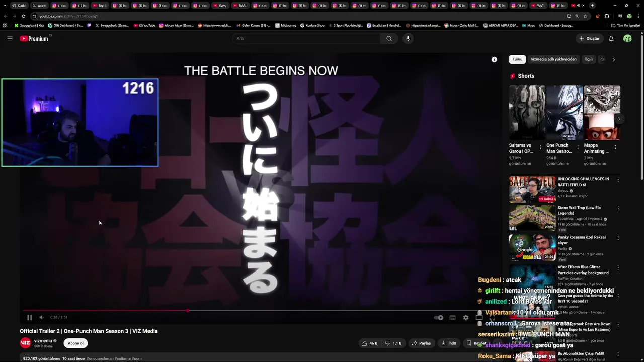Bookmark the page with the star icon
The image size is (644, 362).
pyautogui.click(x=585, y=16)
